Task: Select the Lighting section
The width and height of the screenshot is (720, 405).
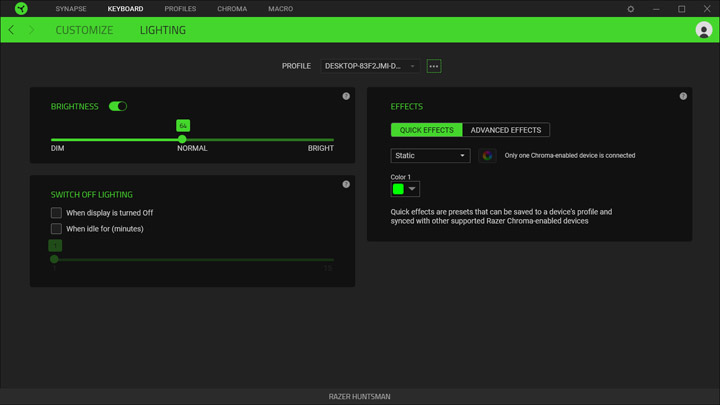Action: [x=163, y=30]
